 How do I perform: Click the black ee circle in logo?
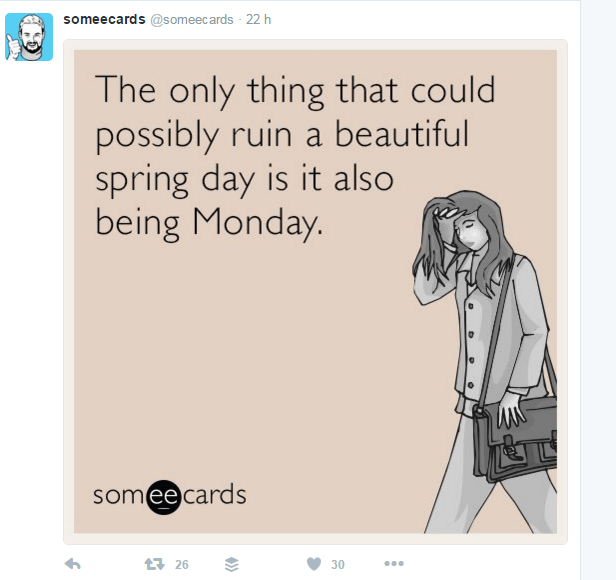pyautogui.click(x=164, y=497)
